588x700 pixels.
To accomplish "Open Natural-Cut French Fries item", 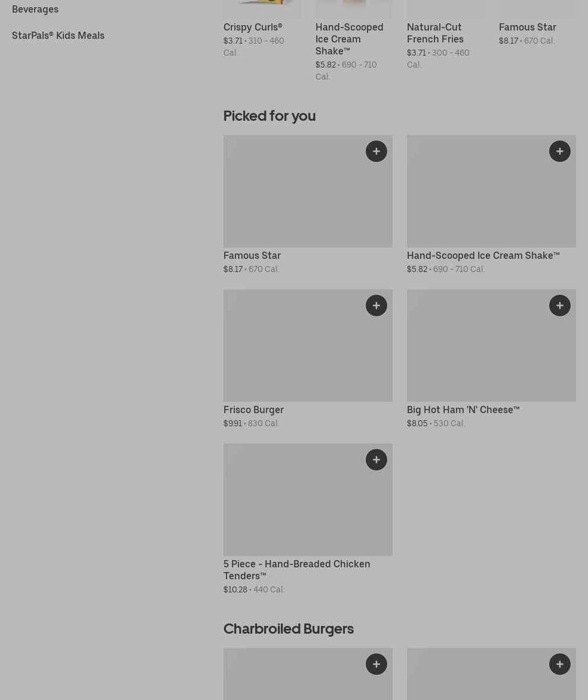I will (x=435, y=33).
